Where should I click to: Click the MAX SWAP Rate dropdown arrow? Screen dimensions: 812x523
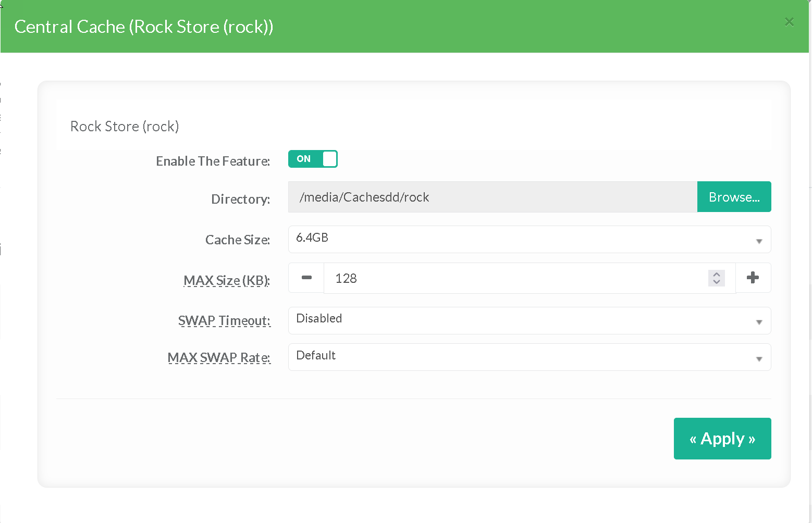click(x=759, y=358)
